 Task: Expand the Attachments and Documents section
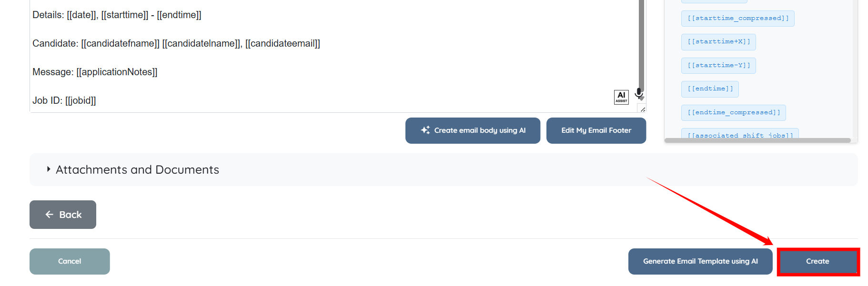pos(49,169)
